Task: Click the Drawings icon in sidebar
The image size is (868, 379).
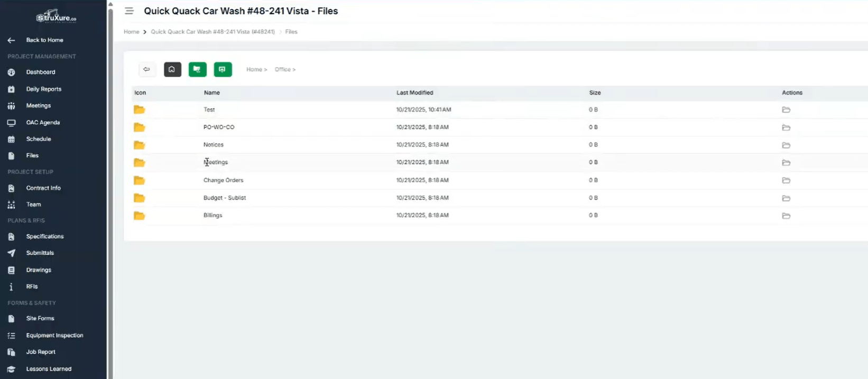Action: point(11,270)
